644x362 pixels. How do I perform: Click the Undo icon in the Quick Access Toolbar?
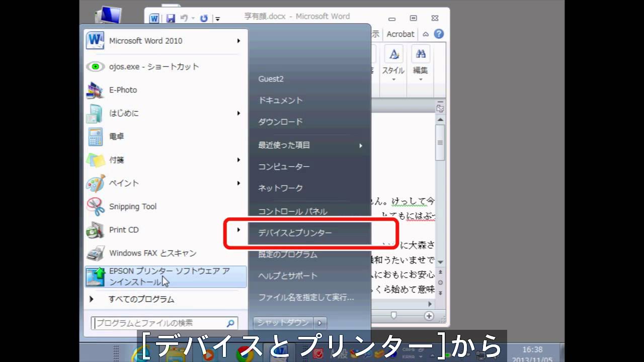click(185, 18)
